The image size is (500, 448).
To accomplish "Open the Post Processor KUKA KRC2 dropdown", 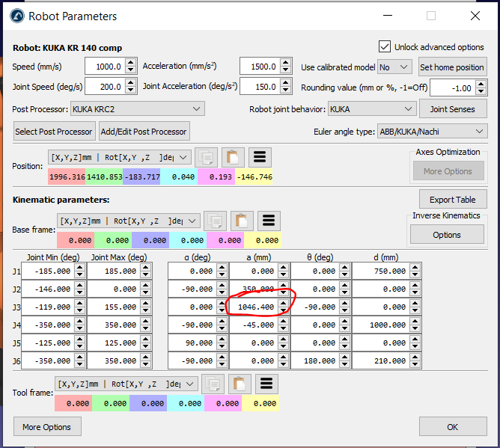I will click(x=137, y=108).
